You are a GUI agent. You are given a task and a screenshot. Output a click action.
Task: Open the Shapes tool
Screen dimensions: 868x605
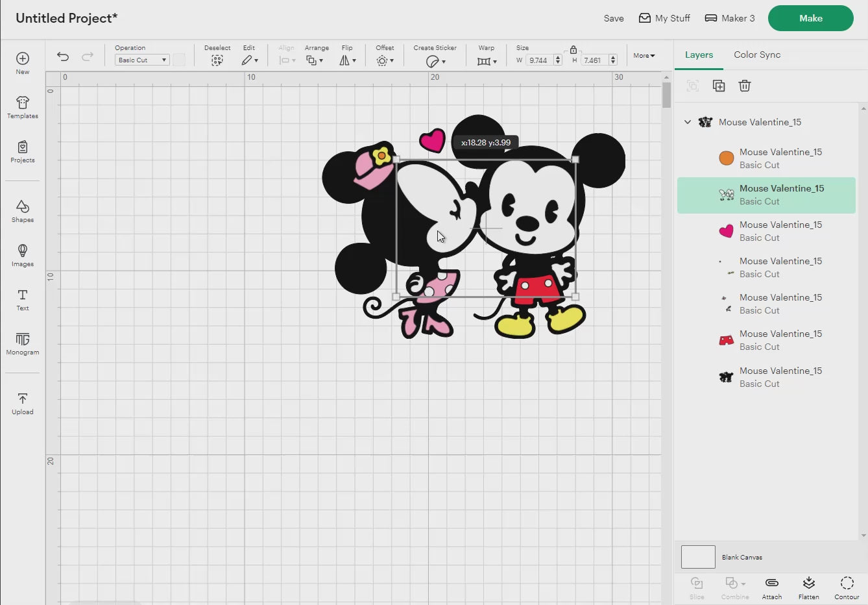click(23, 212)
